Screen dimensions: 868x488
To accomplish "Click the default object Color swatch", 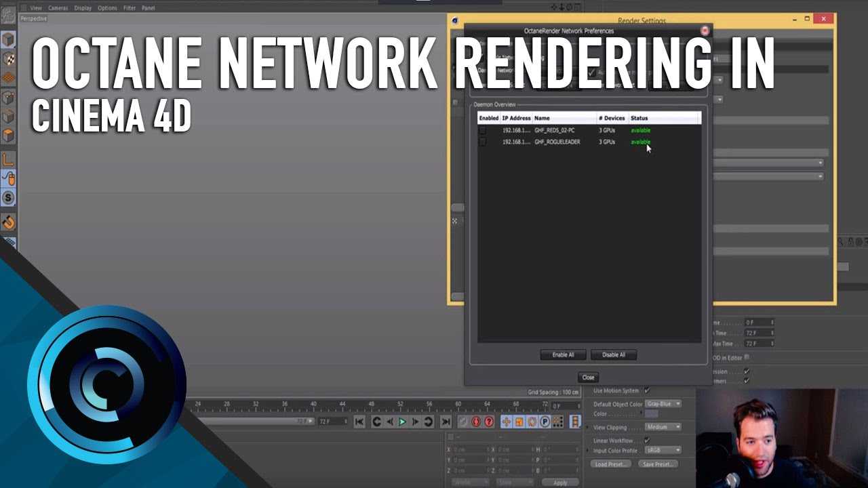I will pos(651,413).
